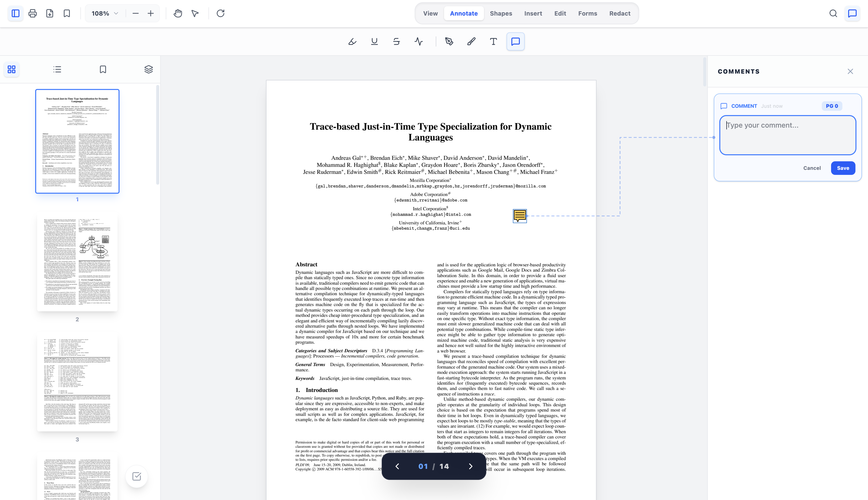Toggle the sidebar panel icon

click(15, 13)
